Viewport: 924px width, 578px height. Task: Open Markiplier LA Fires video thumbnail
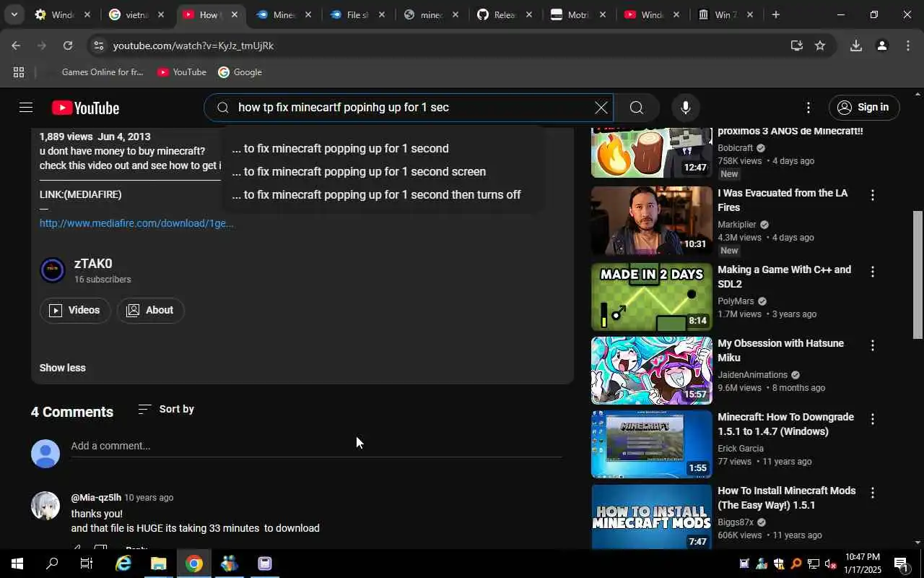point(652,220)
